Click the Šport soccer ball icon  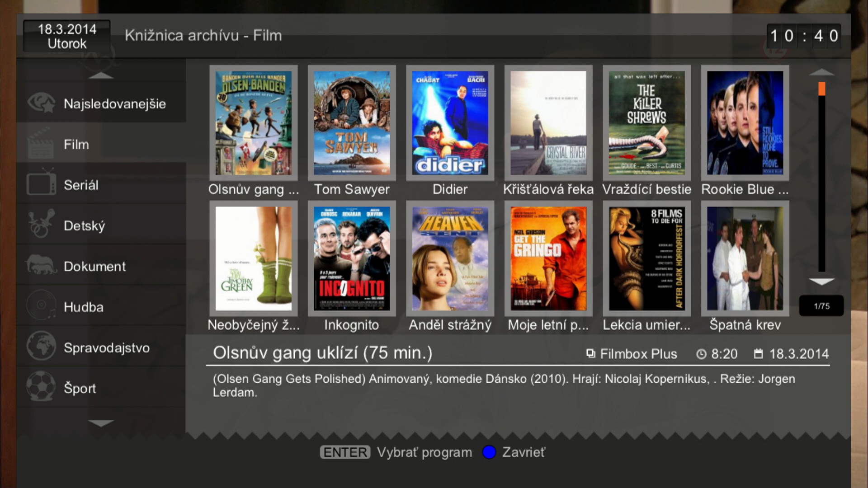coord(41,387)
